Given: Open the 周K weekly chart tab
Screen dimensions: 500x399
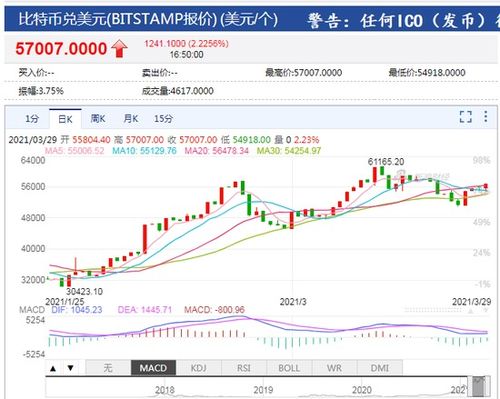Looking at the screenshot, I should coord(98,119).
